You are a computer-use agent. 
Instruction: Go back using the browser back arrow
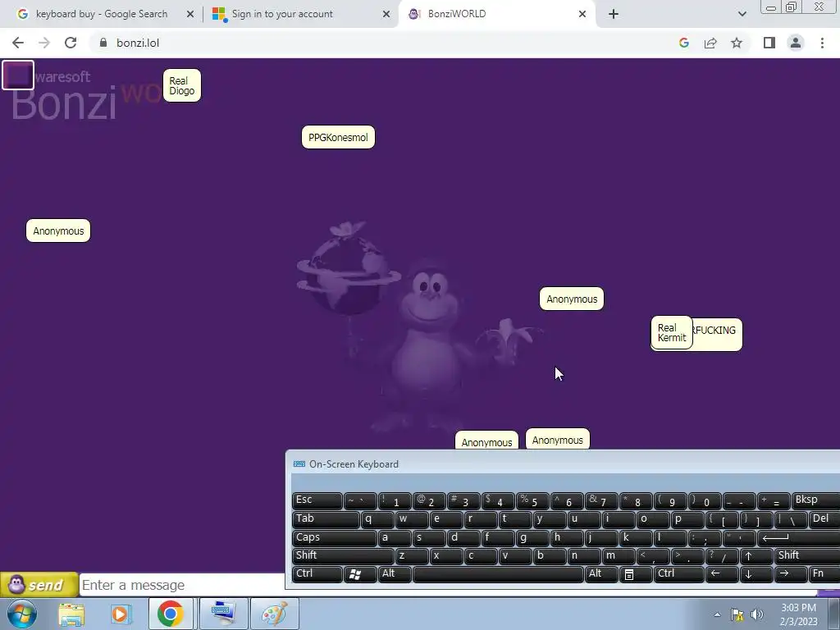[18, 43]
